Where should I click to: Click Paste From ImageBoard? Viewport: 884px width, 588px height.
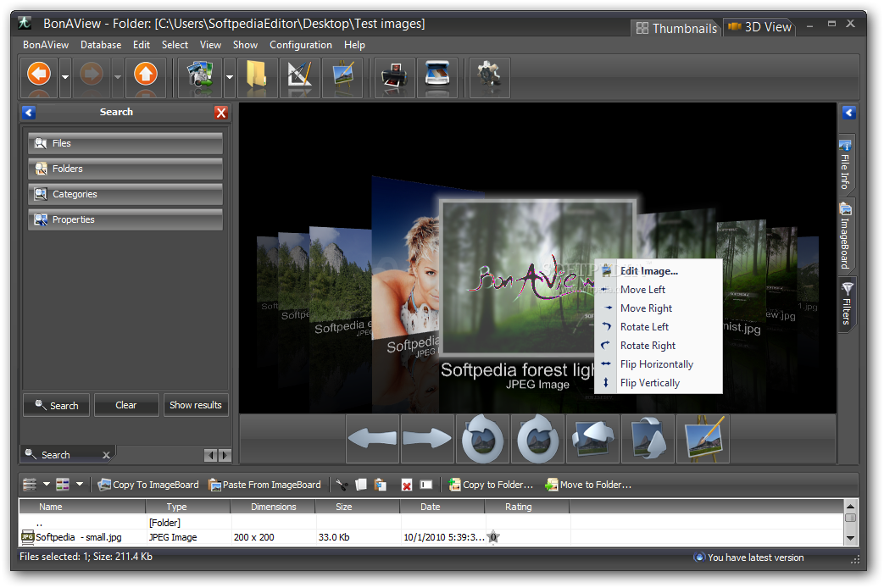[264, 485]
